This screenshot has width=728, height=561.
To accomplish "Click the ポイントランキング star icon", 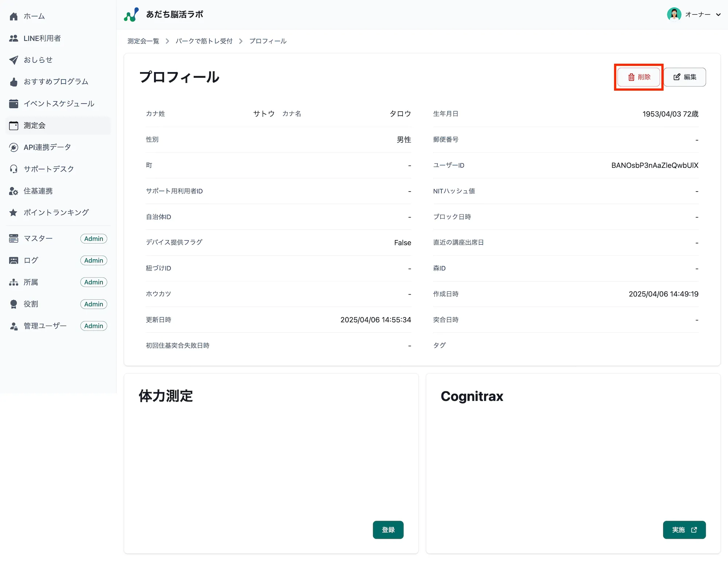I will [x=13, y=213].
